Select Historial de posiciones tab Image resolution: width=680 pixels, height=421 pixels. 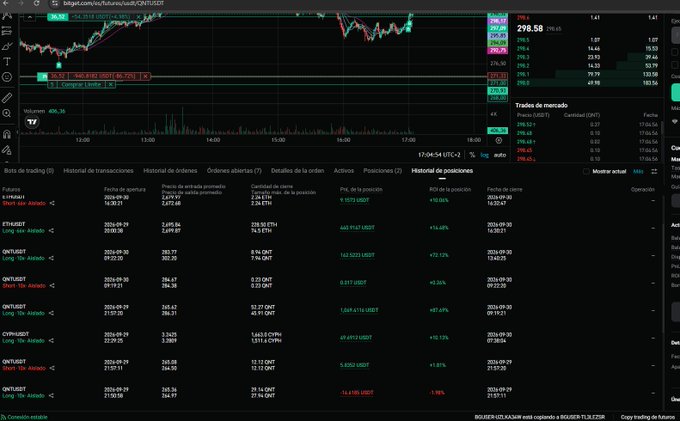442,171
